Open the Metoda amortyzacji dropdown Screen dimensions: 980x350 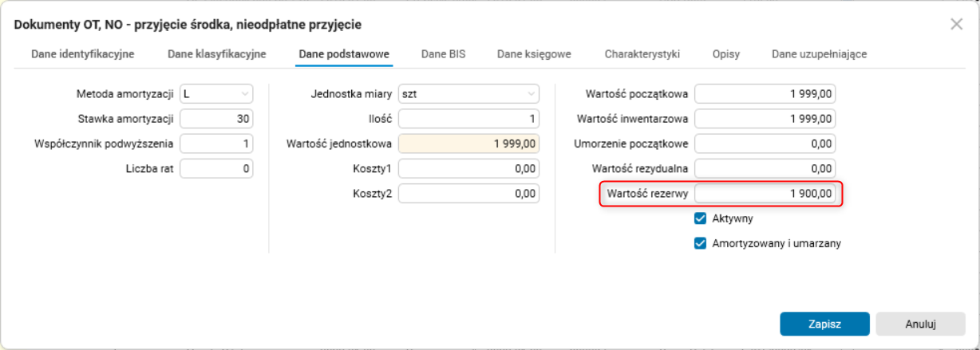[x=216, y=94]
